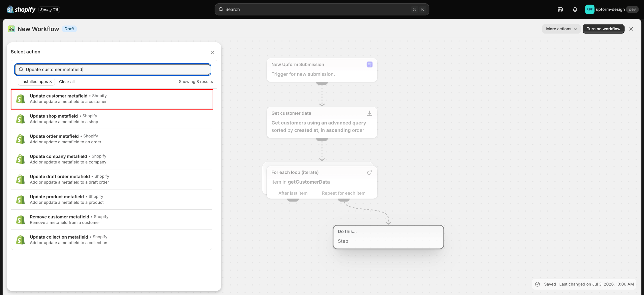This screenshot has height=295, width=644.
Task: Click the saved checkmark status icon
Action: pyautogui.click(x=538, y=284)
